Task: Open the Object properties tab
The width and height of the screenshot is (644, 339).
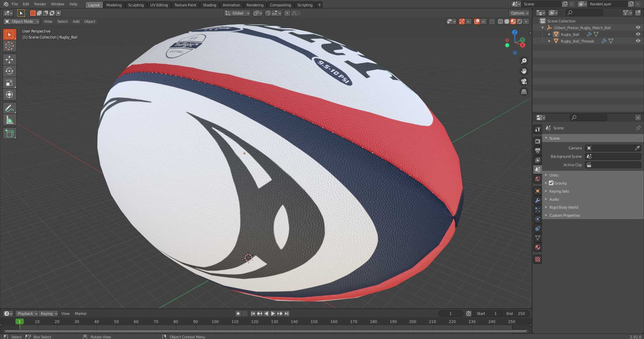Action: tap(538, 191)
